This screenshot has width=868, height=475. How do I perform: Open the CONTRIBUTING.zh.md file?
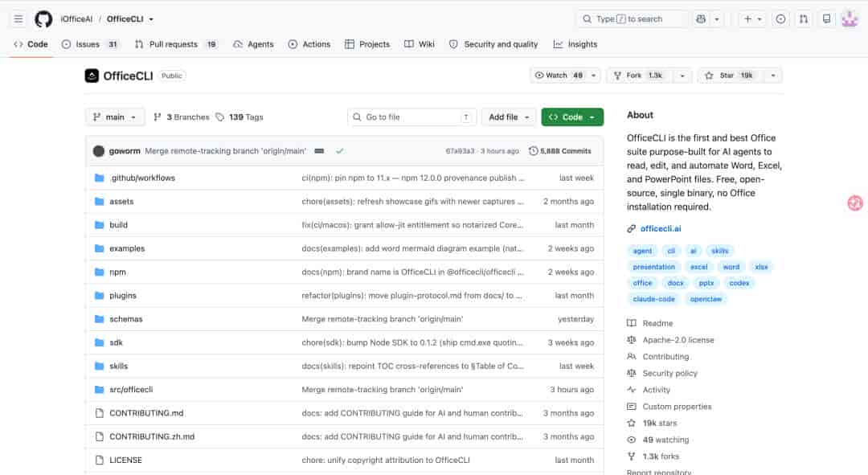[152, 436]
